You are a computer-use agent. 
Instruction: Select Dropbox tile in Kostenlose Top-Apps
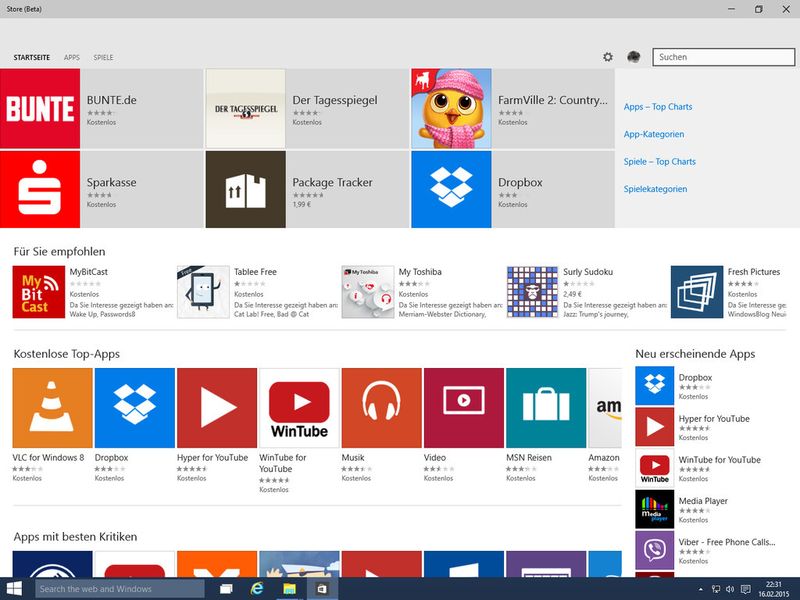tap(135, 408)
